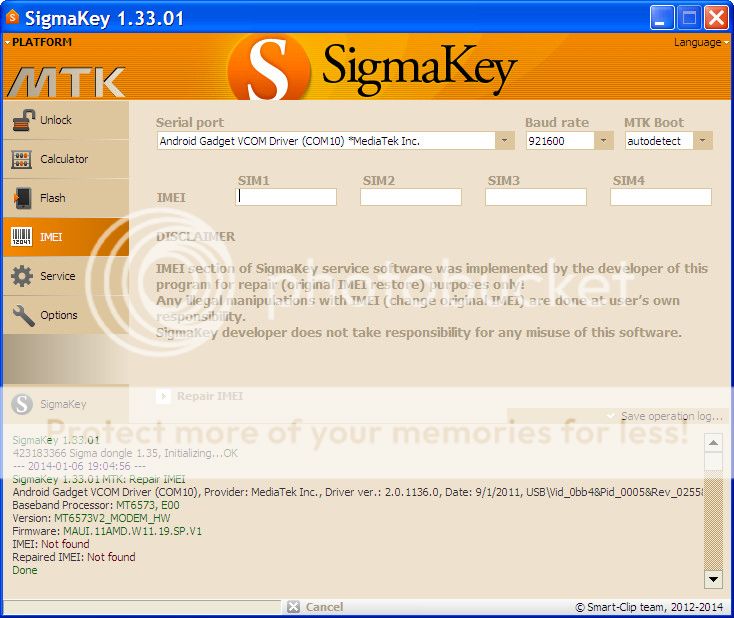
Task: Click the Repair IMEI arrow icon
Action: [x=163, y=396]
